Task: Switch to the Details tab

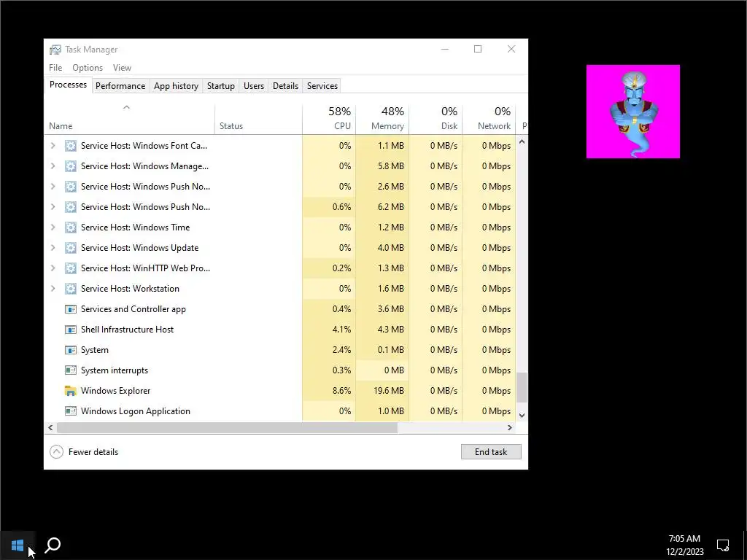Action: click(x=285, y=86)
